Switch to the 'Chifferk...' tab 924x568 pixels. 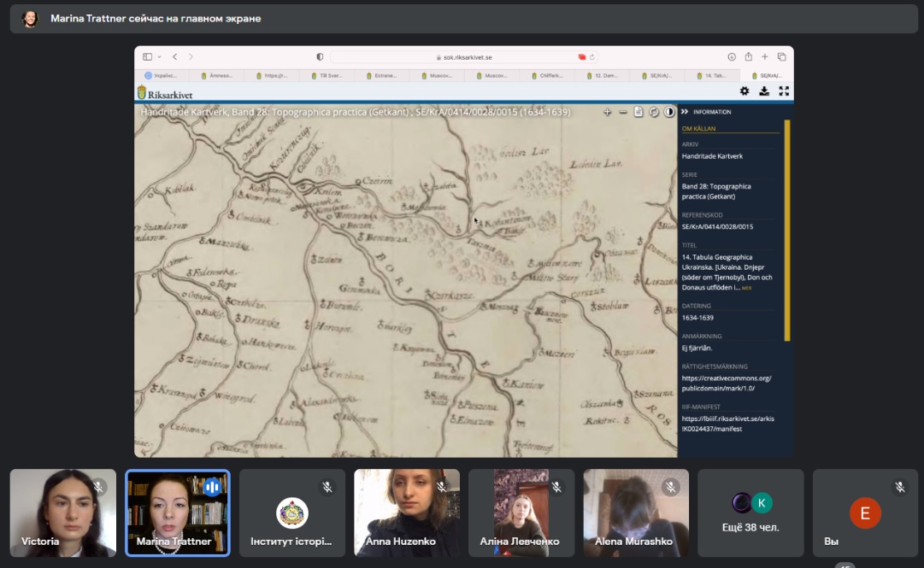(547, 75)
